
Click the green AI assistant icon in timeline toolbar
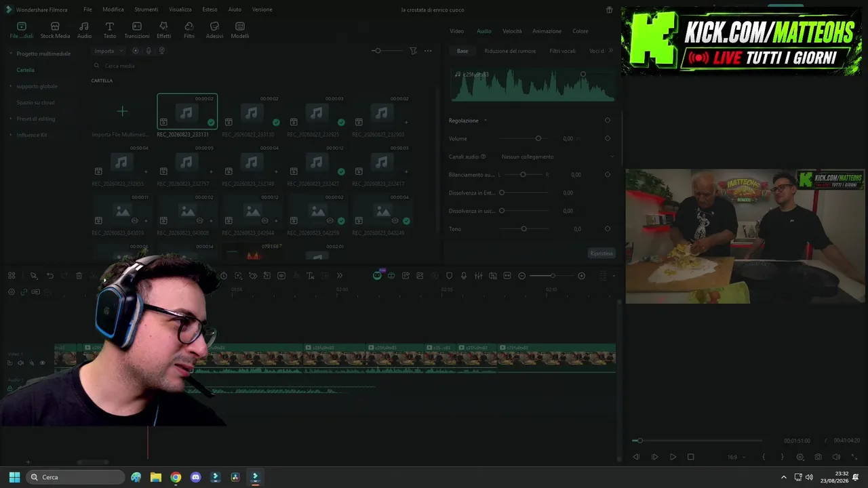(x=377, y=276)
